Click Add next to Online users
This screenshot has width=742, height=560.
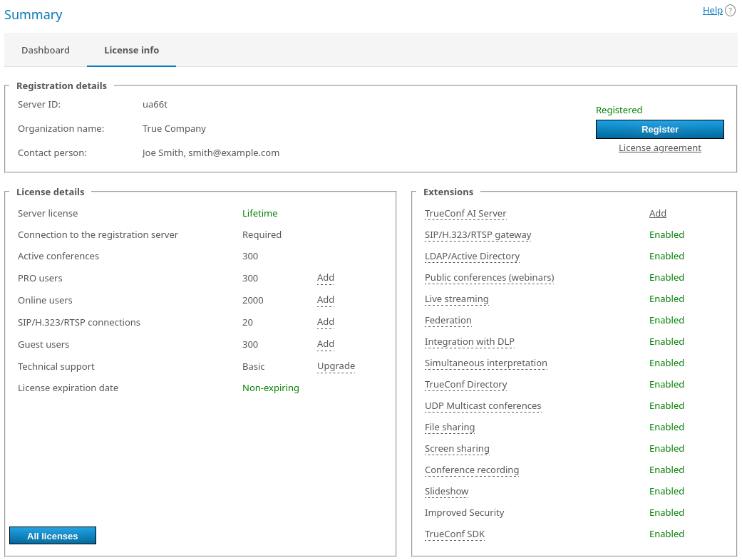point(325,300)
